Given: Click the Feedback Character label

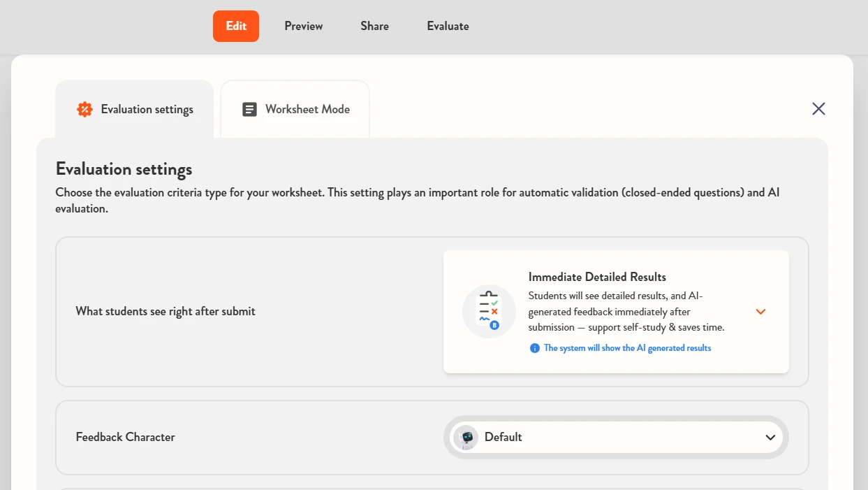Looking at the screenshot, I should (125, 437).
